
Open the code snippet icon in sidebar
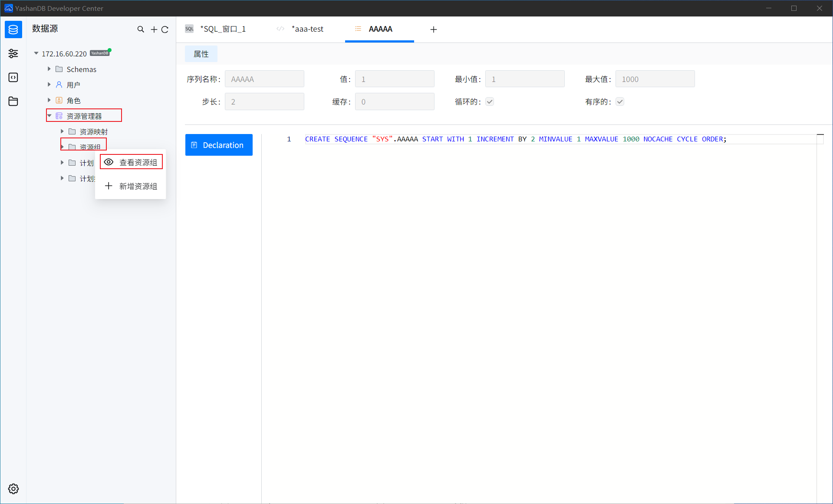point(13,77)
